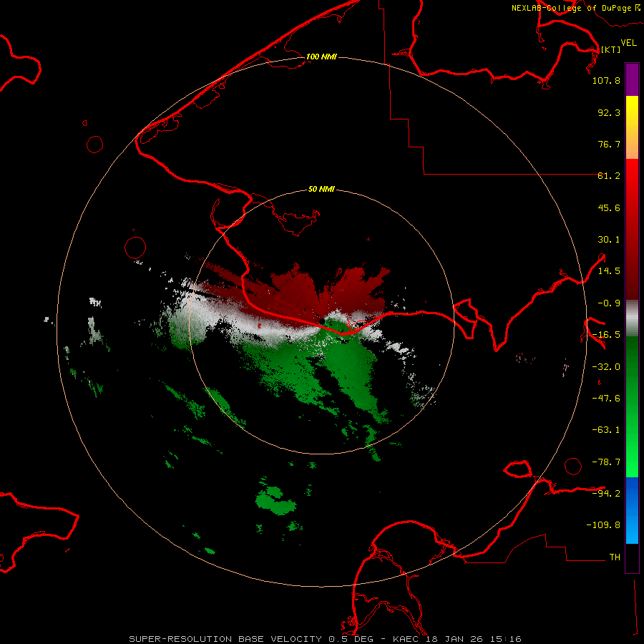Click the 50 NMI range ring label
Screen dimensions: 644x644
[321, 189]
